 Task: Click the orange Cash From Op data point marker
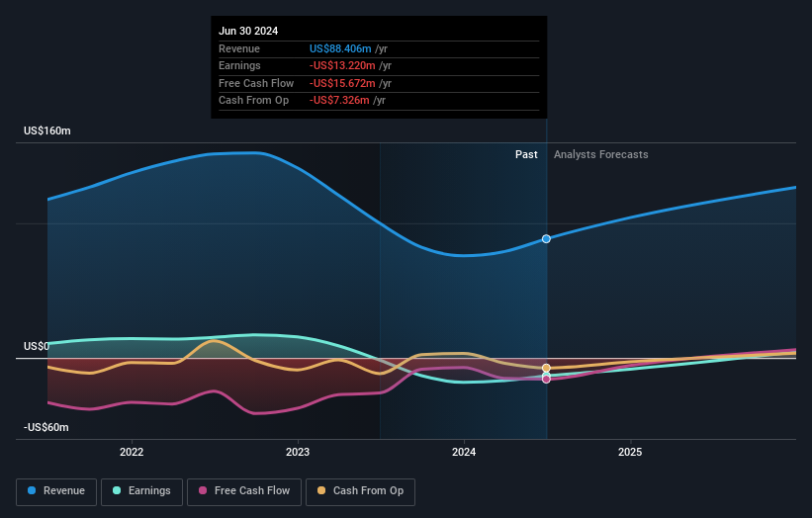click(x=546, y=369)
